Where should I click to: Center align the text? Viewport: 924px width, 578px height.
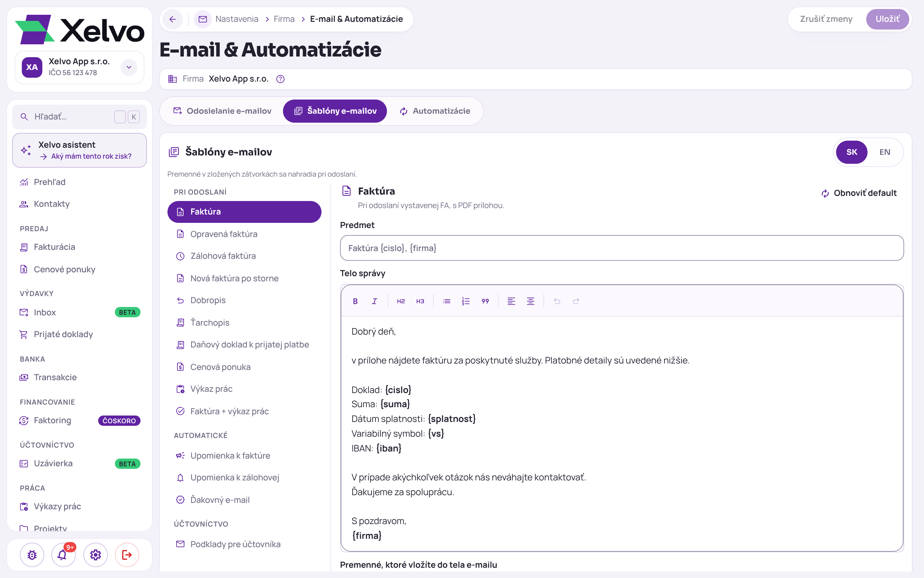pyautogui.click(x=530, y=301)
